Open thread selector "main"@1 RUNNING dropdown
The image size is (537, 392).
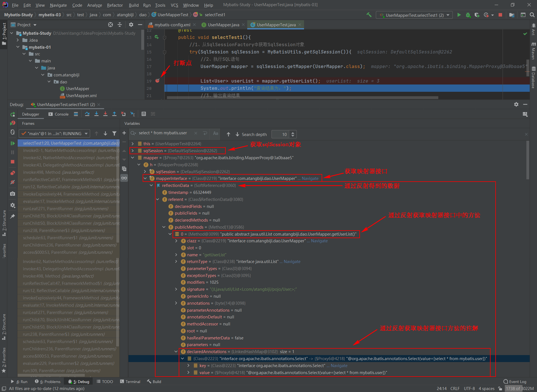tap(55, 133)
